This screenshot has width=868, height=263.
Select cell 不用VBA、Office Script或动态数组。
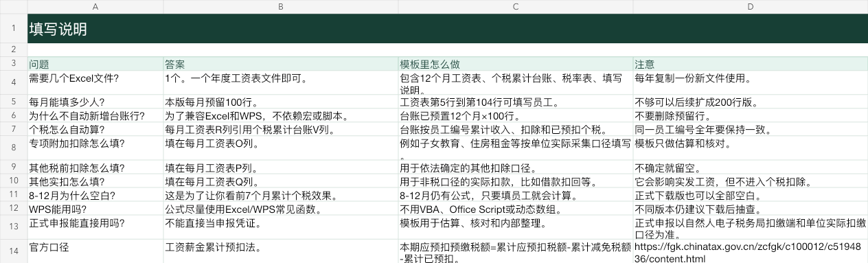coord(516,209)
